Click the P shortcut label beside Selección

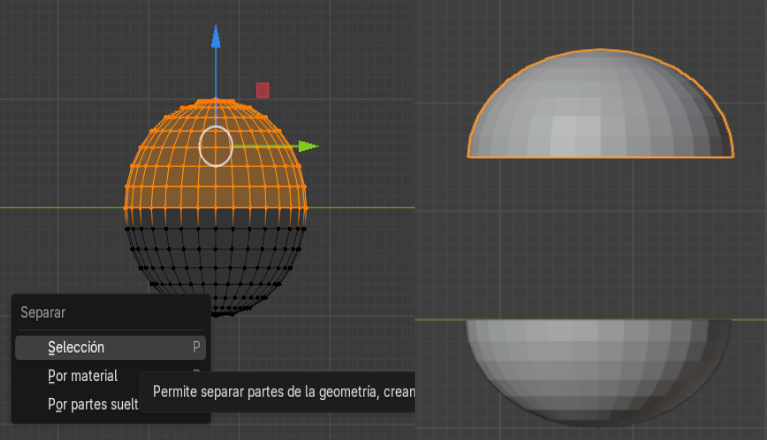point(196,347)
